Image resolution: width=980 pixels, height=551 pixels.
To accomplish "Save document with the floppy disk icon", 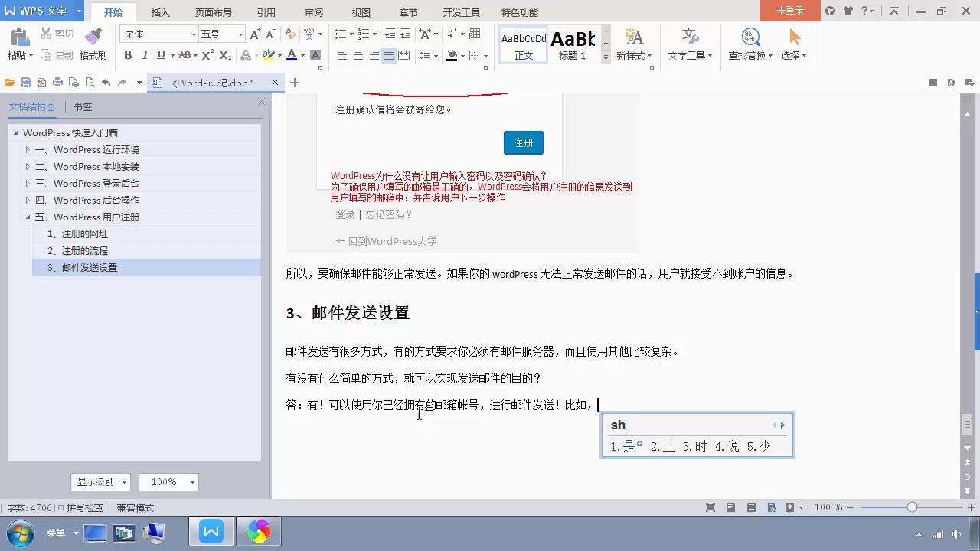I will 26,83.
